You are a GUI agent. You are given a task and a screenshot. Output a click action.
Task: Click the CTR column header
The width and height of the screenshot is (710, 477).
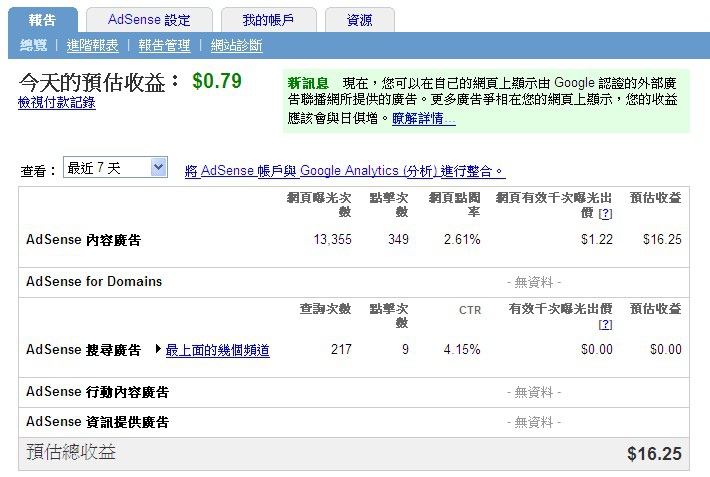[x=470, y=310]
